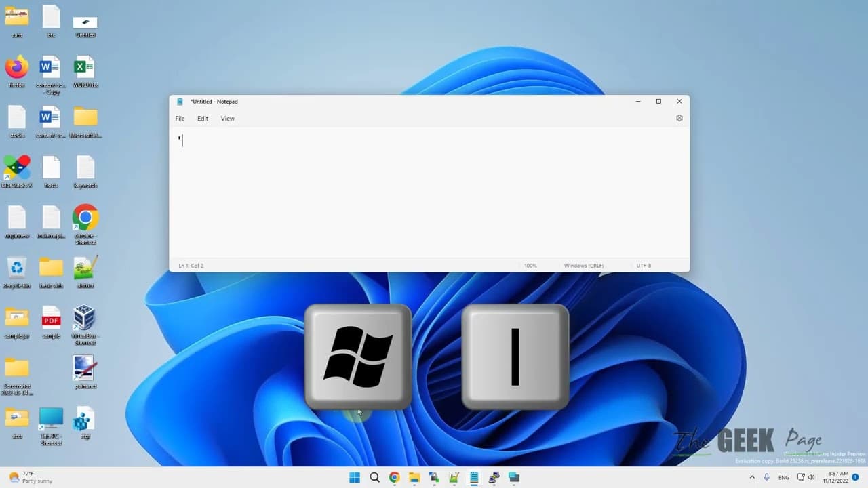Select the paint.net desktop shortcut icon
Image resolution: width=868 pixels, height=488 pixels.
pyautogui.click(x=85, y=372)
